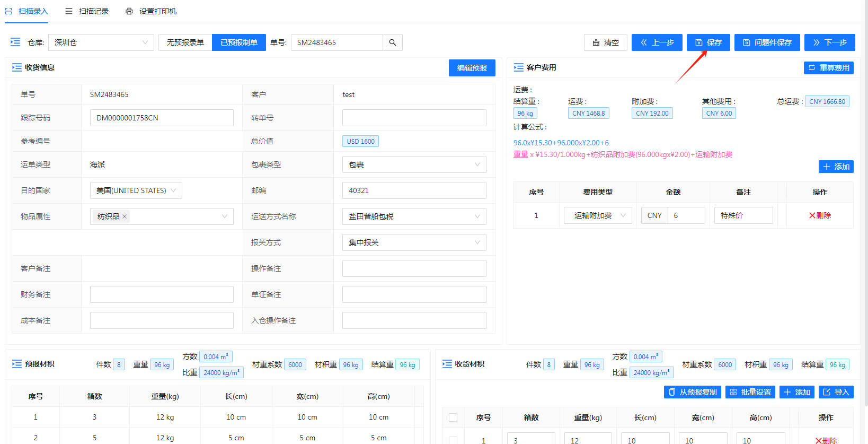Open 设置打印机 tab
Screen dimensions: 868x444
(151, 11)
